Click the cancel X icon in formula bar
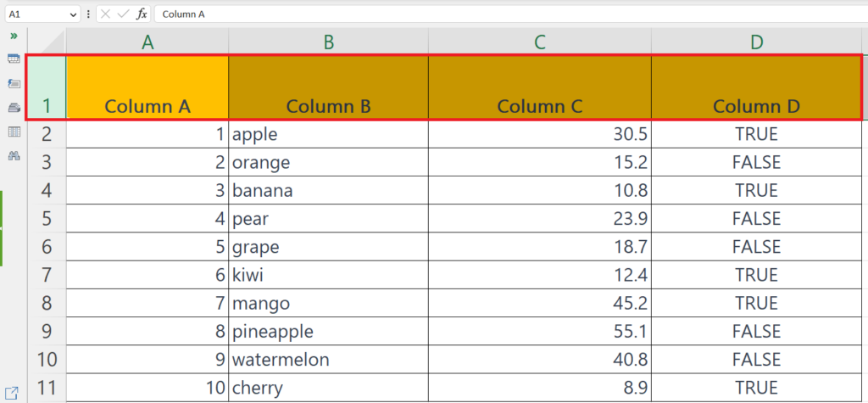This screenshot has height=403, width=868. pos(105,14)
